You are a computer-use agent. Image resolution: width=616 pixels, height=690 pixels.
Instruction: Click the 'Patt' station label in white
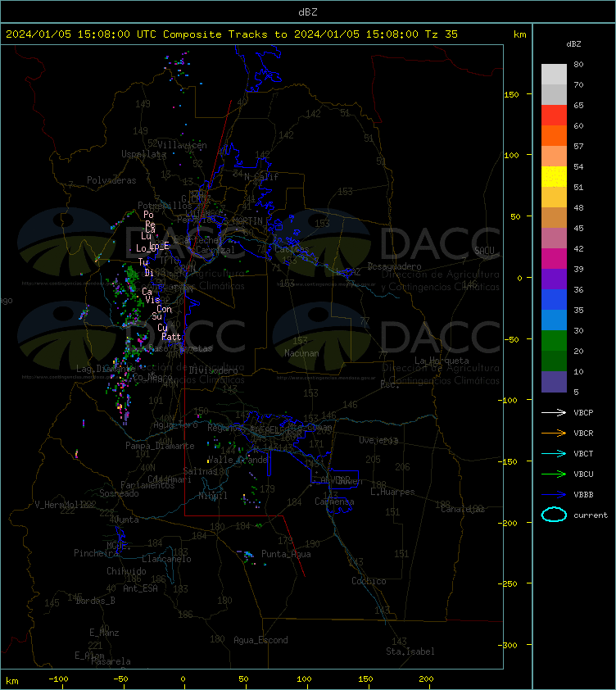click(171, 337)
